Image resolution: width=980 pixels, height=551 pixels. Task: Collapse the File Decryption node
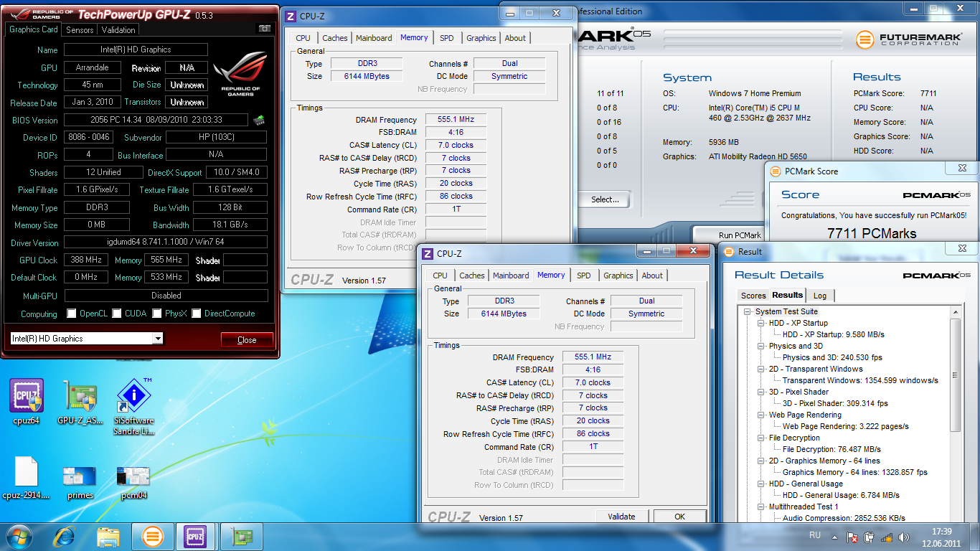point(761,438)
